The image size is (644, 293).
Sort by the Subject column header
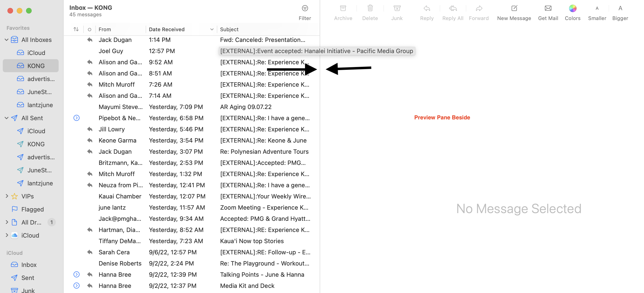[x=229, y=29]
